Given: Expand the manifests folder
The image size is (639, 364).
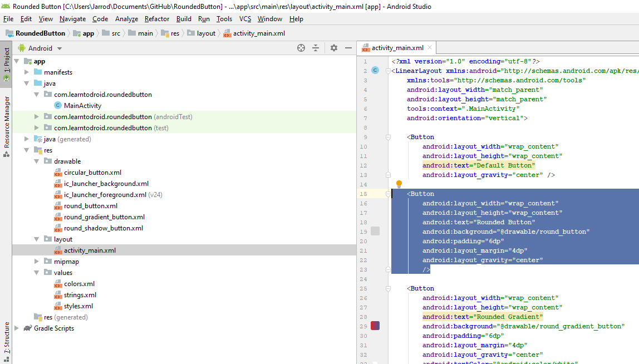Looking at the screenshot, I should (27, 72).
